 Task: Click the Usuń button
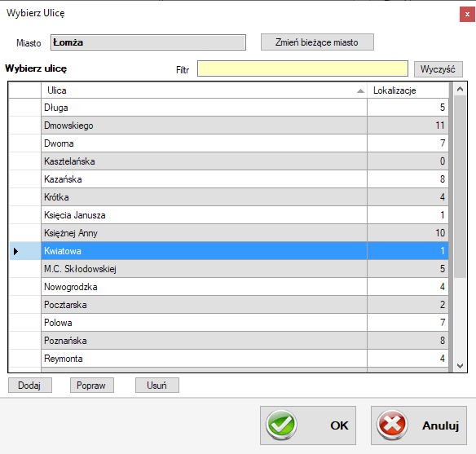tap(157, 385)
